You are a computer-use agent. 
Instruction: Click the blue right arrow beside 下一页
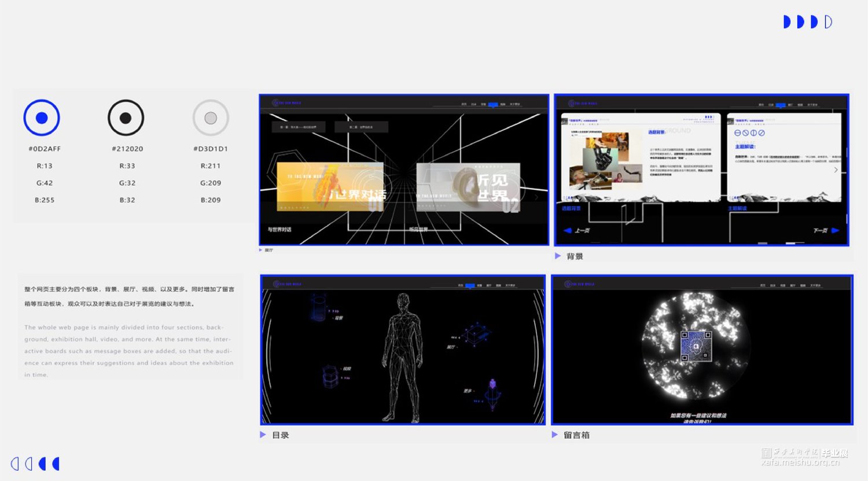pyautogui.click(x=835, y=230)
